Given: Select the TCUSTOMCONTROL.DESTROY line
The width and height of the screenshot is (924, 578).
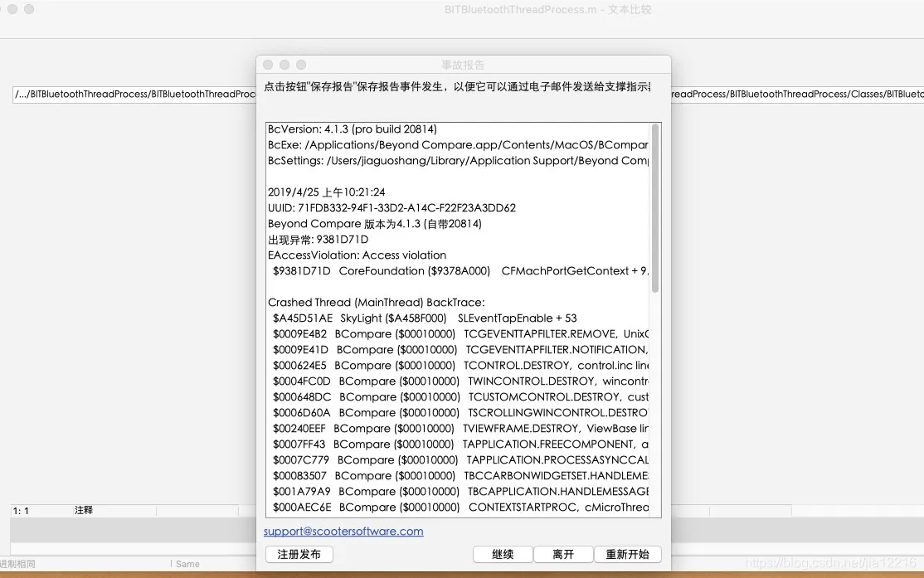Looking at the screenshot, I should [x=460, y=397].
